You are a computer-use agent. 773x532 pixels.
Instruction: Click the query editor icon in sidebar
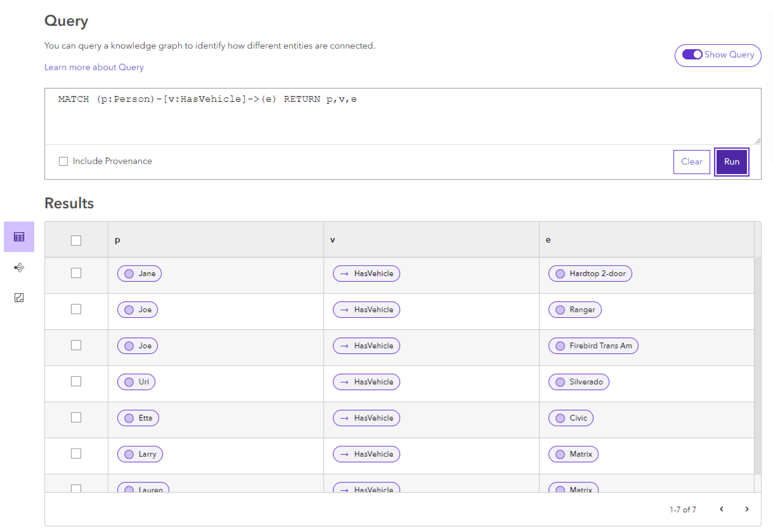click(19, 297)
